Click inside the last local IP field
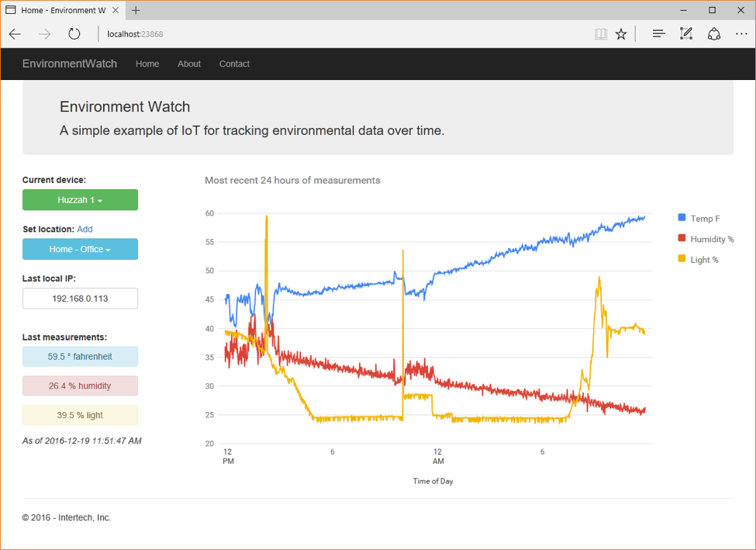756x550 pixels. [x=80, y=298]
